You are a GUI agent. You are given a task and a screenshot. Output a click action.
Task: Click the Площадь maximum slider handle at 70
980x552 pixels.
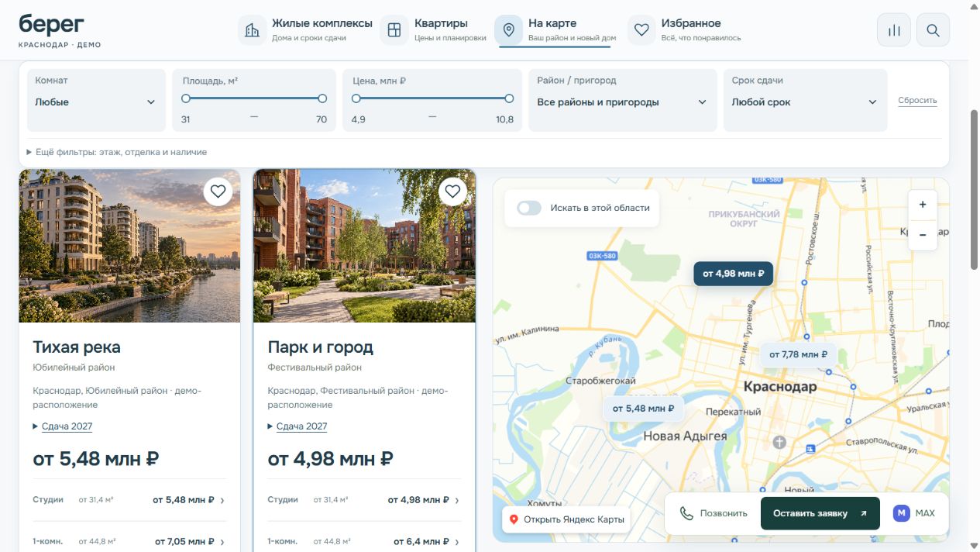322,98
